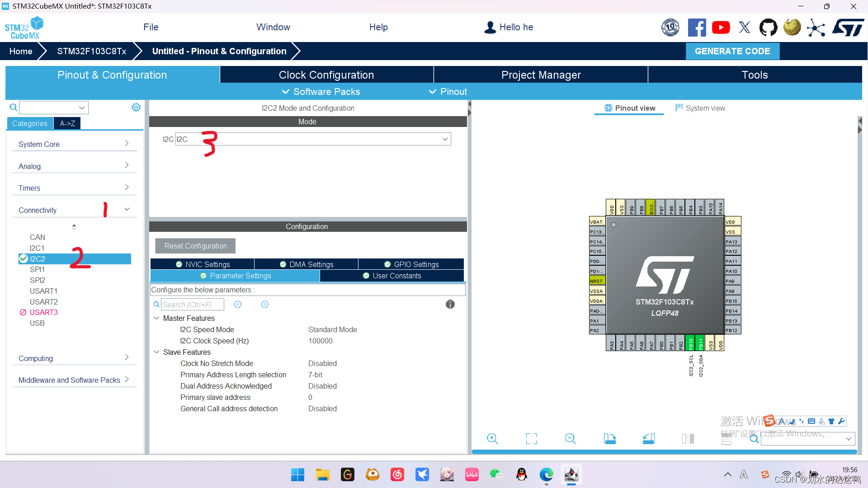This screenshot has width=868, height=488.
Task: Expand Middleware and Software Packs
Action: coord(74,380)
